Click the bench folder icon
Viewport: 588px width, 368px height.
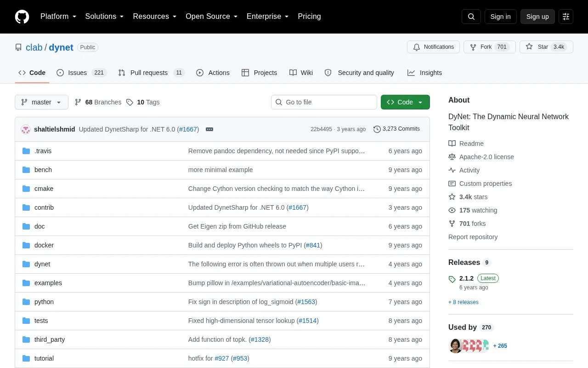(26, 170)
